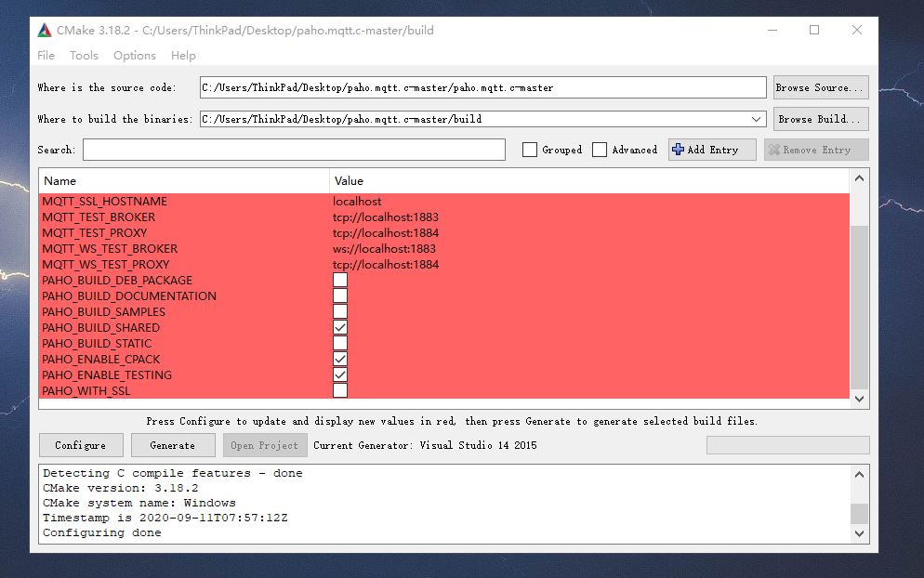The width and height of the screenshot is (924, 578).
Task: Uncheck the PAHO_ENABLE_CPACK checkbox
Action: [x=340, y=359]
